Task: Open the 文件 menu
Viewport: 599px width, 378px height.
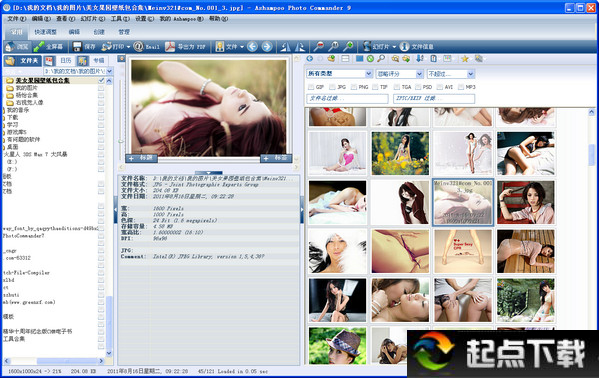Action: click(16, 19)
